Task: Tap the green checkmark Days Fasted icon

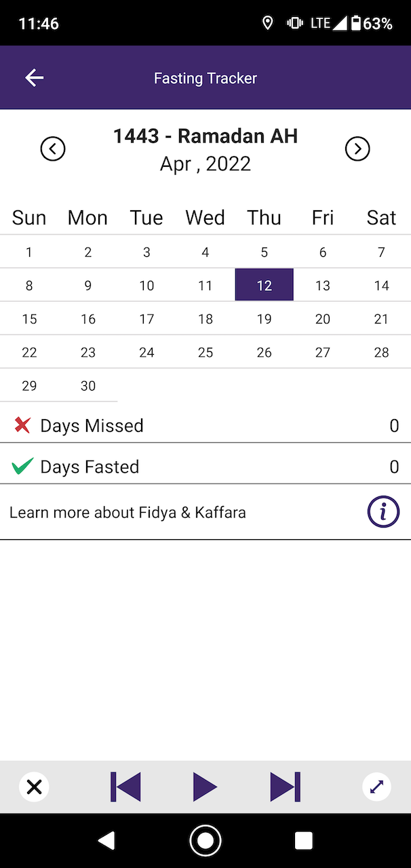Action: click(22, 466)
